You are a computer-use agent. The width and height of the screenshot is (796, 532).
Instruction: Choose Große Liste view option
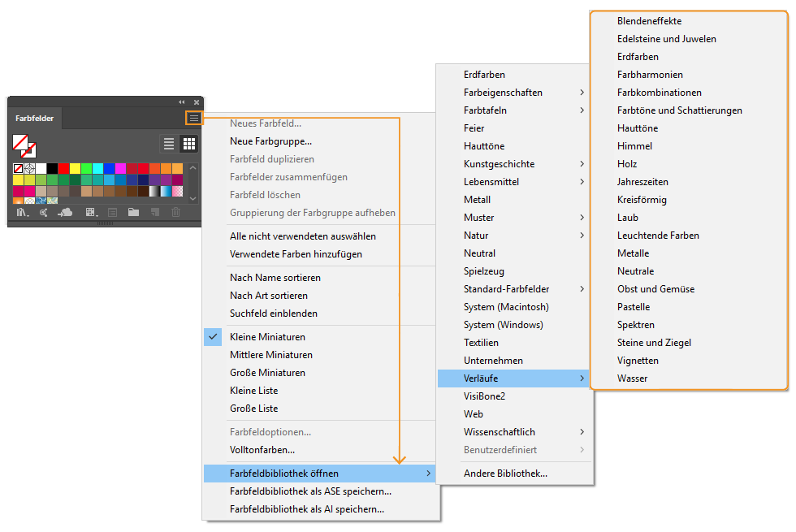point(320,409)
